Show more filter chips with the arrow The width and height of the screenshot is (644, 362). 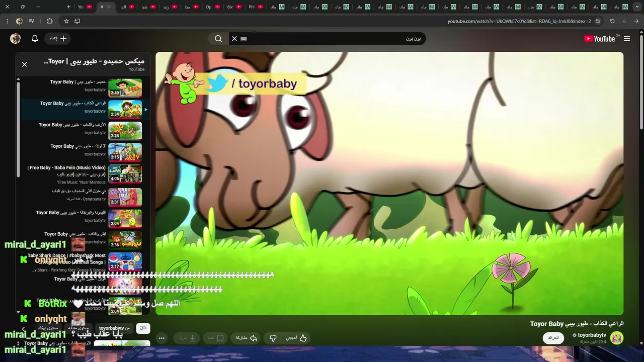[23, 329]
